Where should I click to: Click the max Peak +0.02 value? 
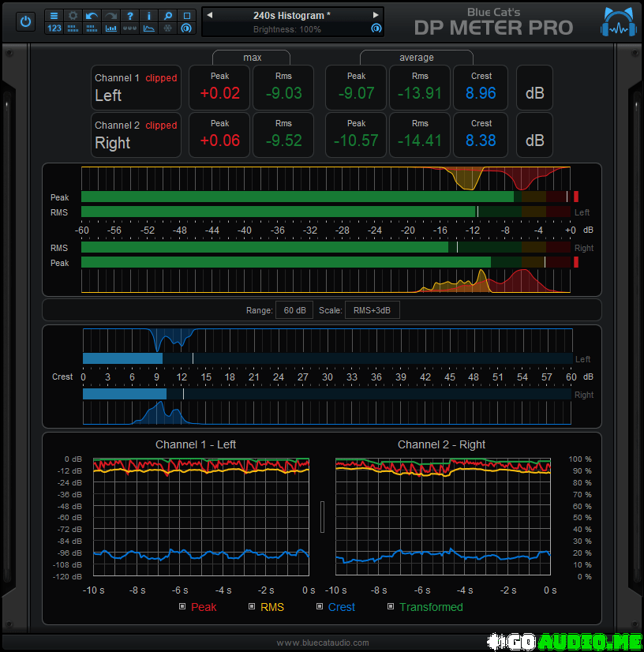pyautogui.click(x=219, y=93)
